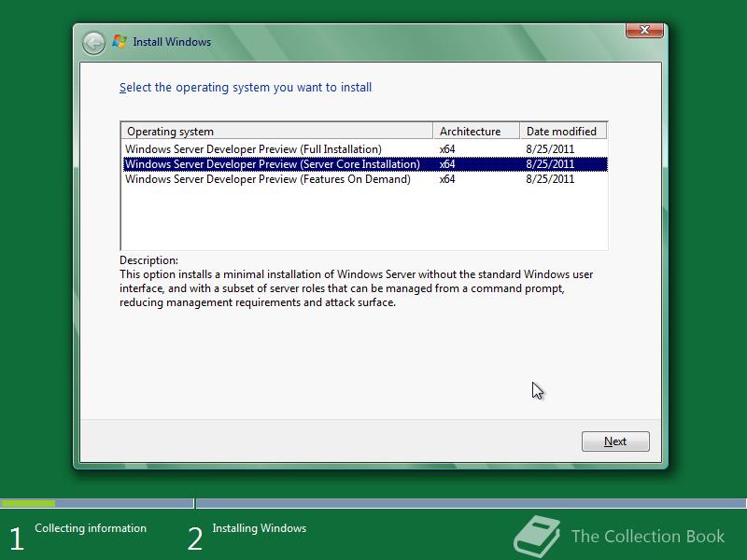747x560 pixels.
Task: Click 8/25/2011 in the Server Core row
Action: pos(550,164)
